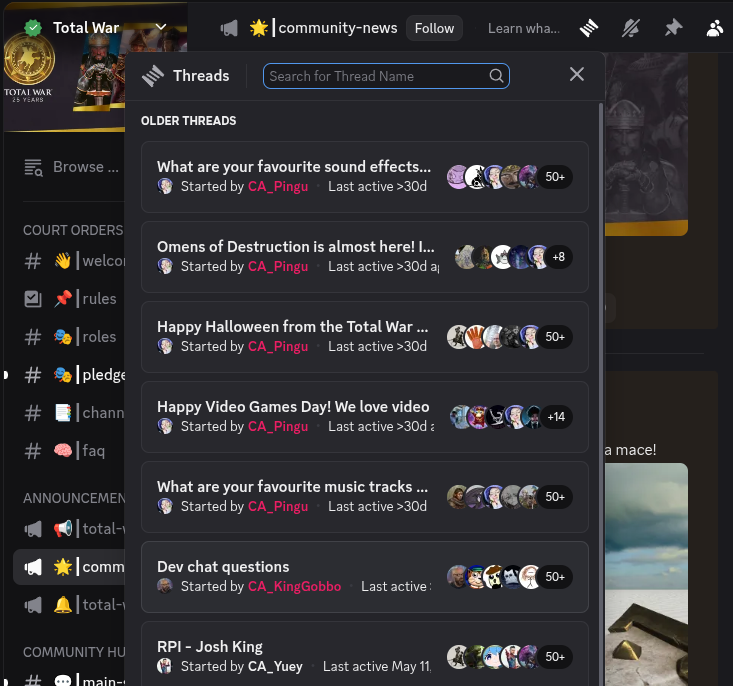This screenshot has height=686, width=733.
Task: Open 'Happy Video Games Day' thread
Action: point(365,417)
